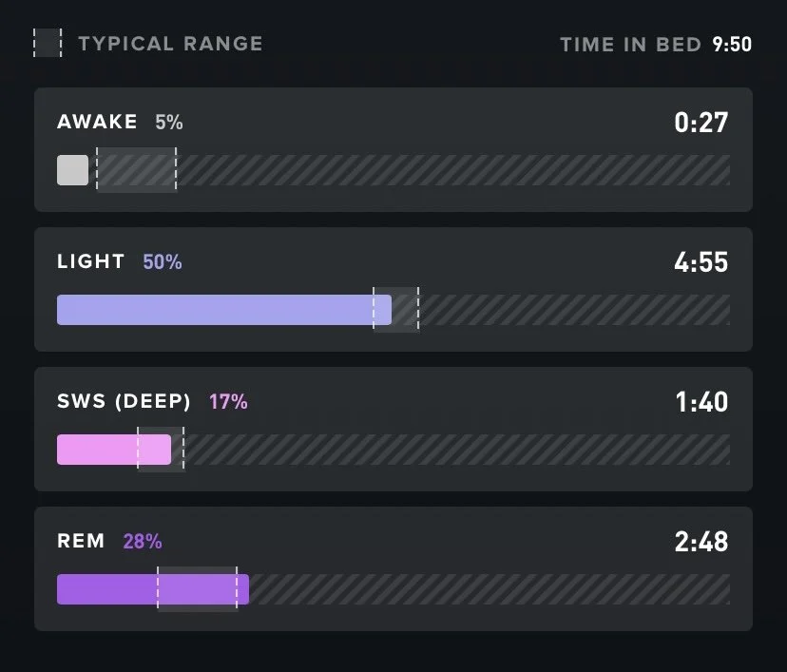The height and width of the screenshot is (672, 787).
Task: Tap the SWS duration 1:40
Action: [x=701, y=402]
